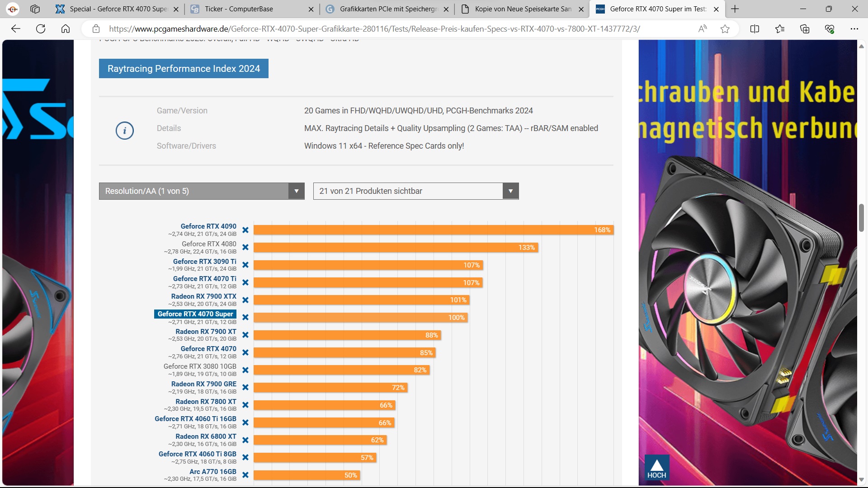Click the info circle icon beside Details
Screen dimensions: 868x488
point(124,131)
